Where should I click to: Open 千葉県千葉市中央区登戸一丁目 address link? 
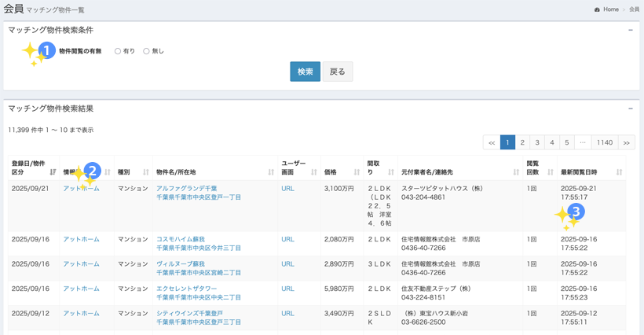[x=199, y=197]
